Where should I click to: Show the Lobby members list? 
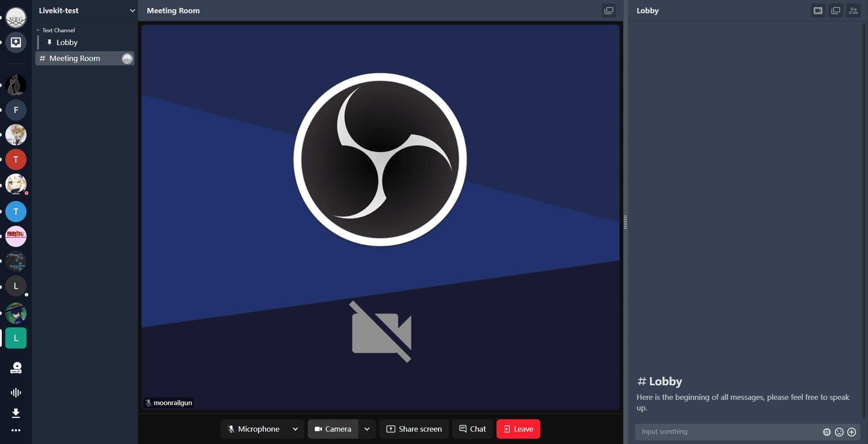tap(853, 11)
